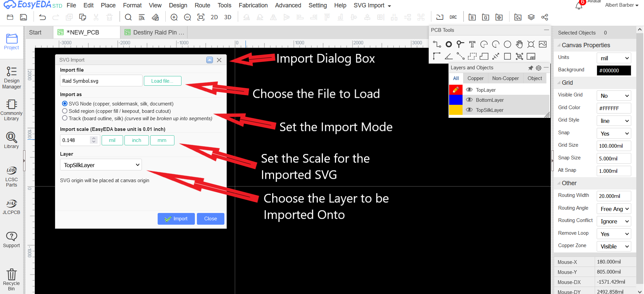Click the TopLayer red color swatch
The width and height of the screenshot is (644, 294).
click(x=456, y=90)
